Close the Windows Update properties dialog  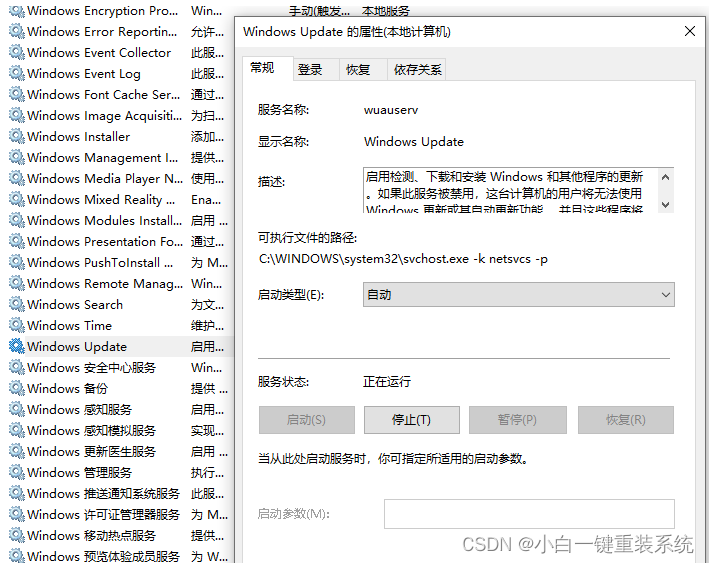(x=690, y=31)
